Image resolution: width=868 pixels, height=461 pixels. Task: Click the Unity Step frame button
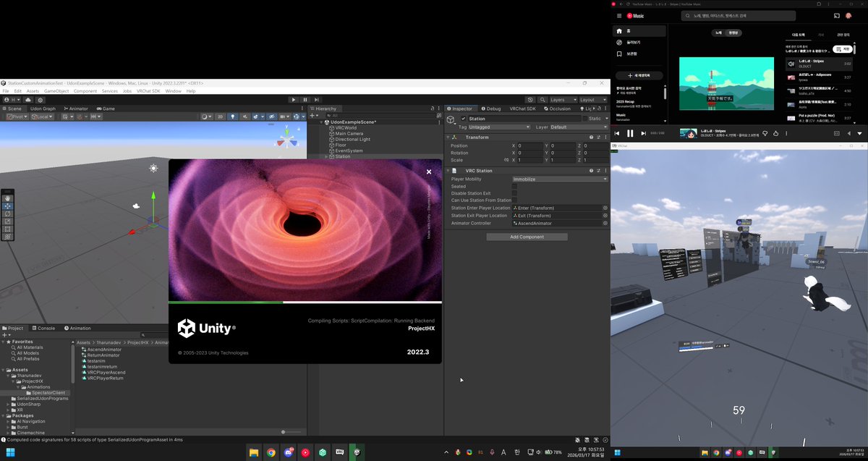[x=317, y=100]
